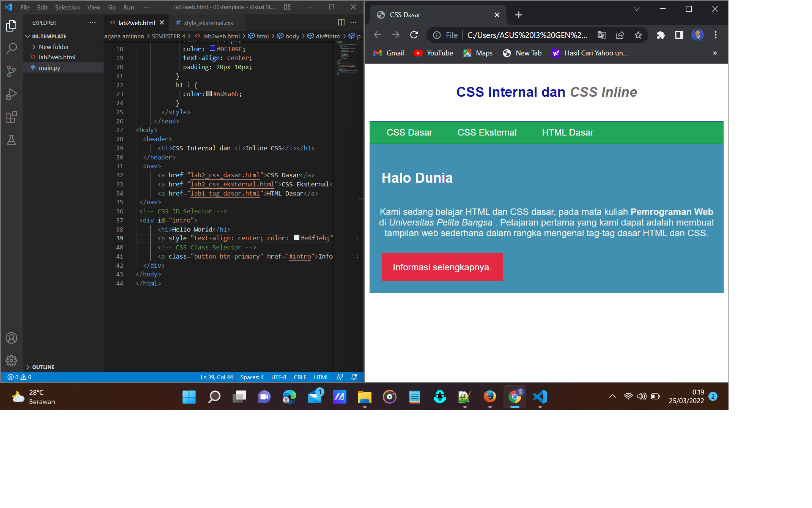Bookmark this page with the star icon

638,35
